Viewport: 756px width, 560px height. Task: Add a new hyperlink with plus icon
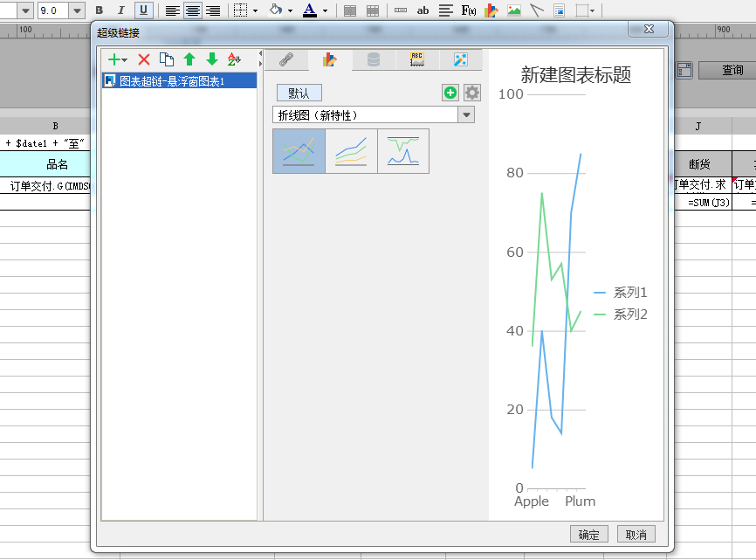(114, 59)
